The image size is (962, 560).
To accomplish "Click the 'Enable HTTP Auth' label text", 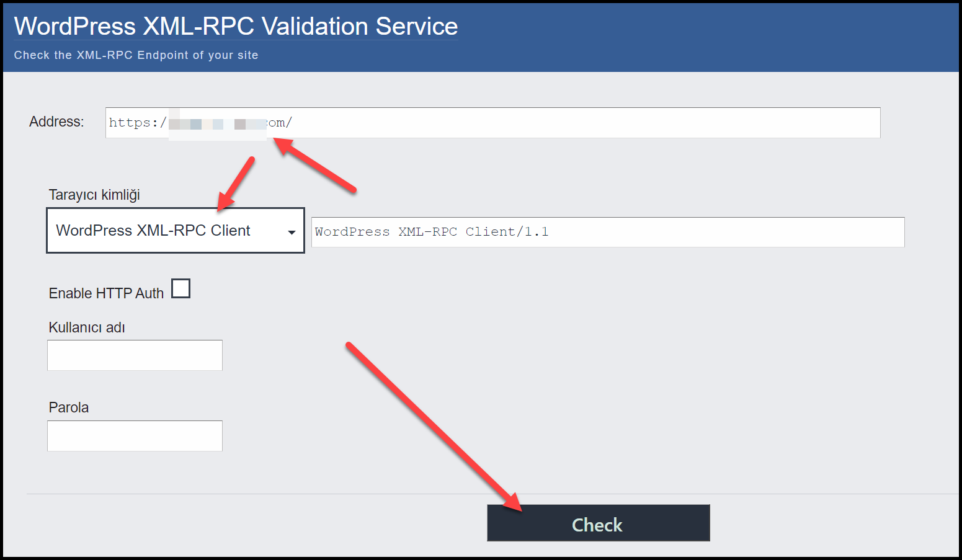I will point(106,293).
